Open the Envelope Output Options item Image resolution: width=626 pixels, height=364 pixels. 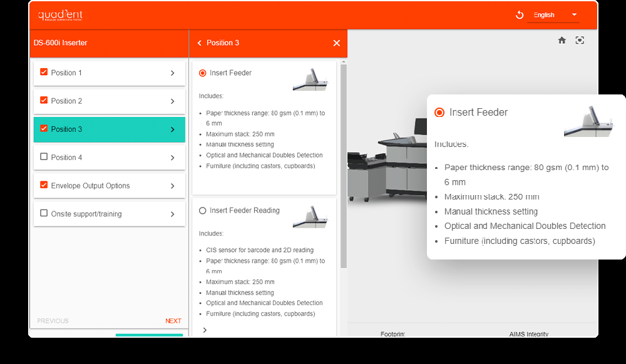[110, 186]
